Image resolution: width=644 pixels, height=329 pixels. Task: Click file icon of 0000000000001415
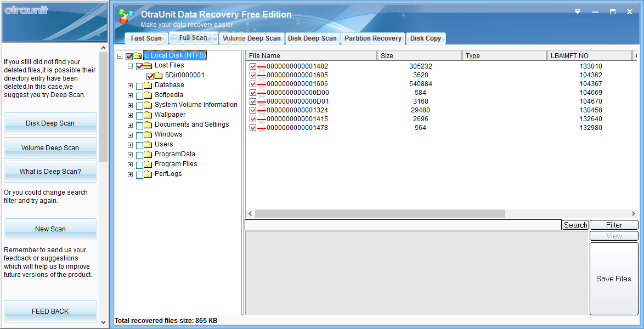click(262, 118)
